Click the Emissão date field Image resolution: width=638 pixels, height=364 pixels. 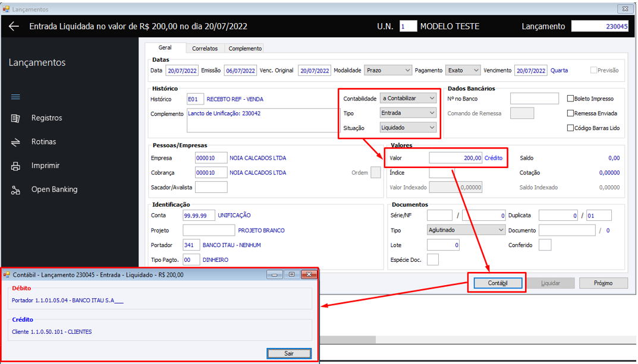click(x=240, y=71)
